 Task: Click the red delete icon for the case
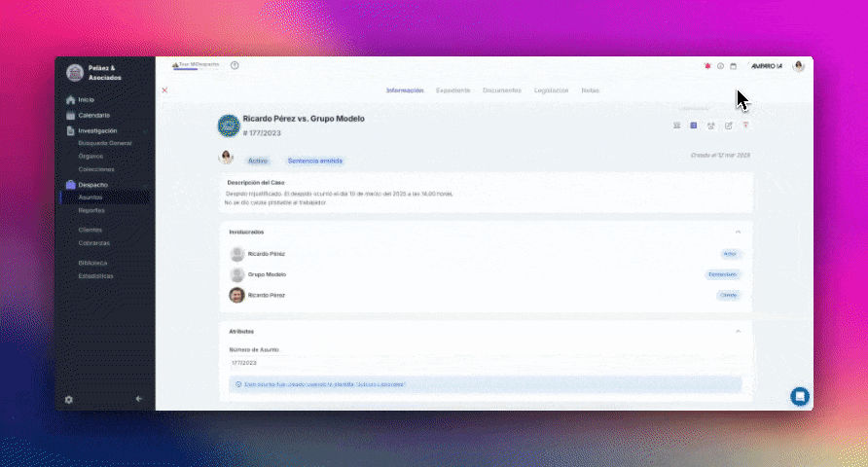pos(745,126)
